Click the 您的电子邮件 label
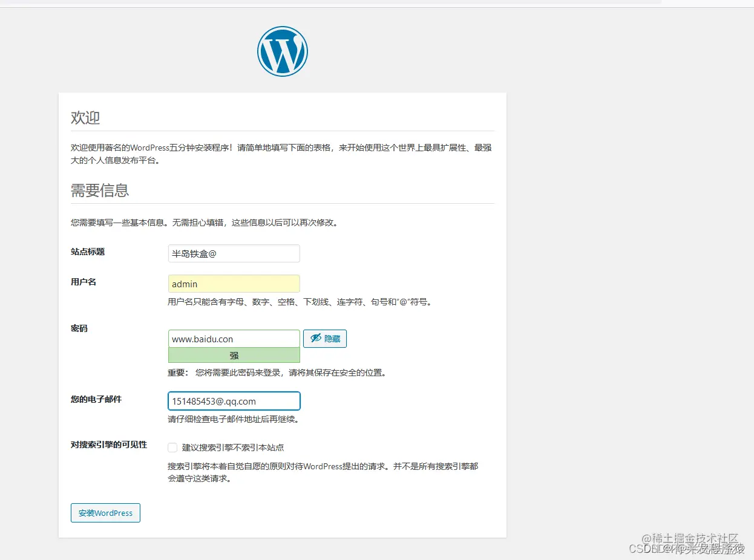 tap(96, 399)
